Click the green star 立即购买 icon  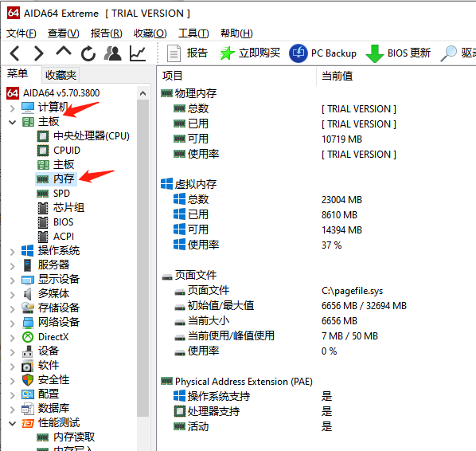point(227,53)
